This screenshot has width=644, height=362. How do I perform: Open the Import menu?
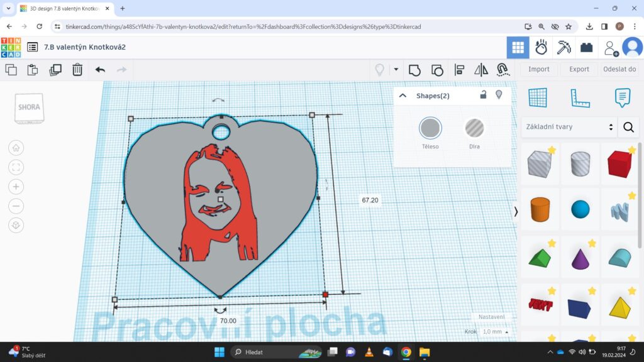tap(538, 69)
